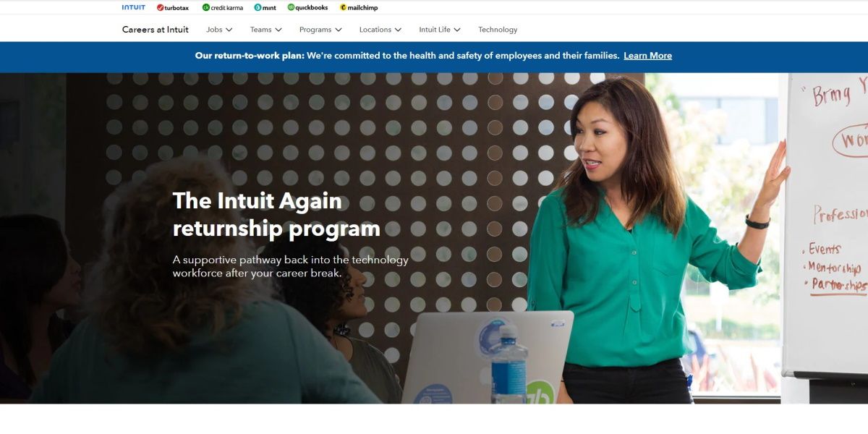Click the hero image of woman presenting
Image resolution: width=868 pixels, height=434 pixels.
point(434,238)
